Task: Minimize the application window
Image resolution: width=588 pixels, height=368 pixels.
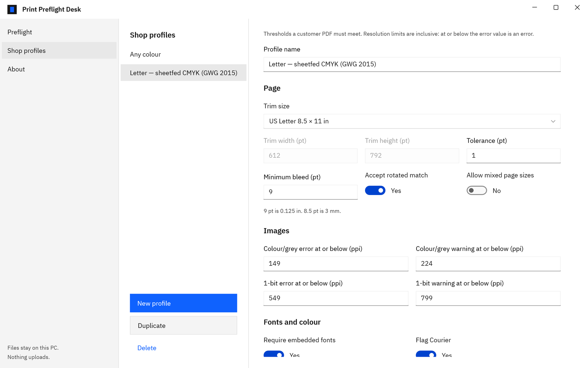Action: tap(535, 7)
